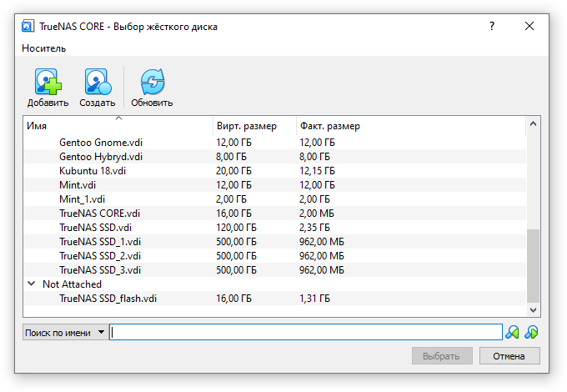The width and height of the screenshot is (567, 392).
Task: Click the VirtualBox title bar icon
Action: [28, 27]
